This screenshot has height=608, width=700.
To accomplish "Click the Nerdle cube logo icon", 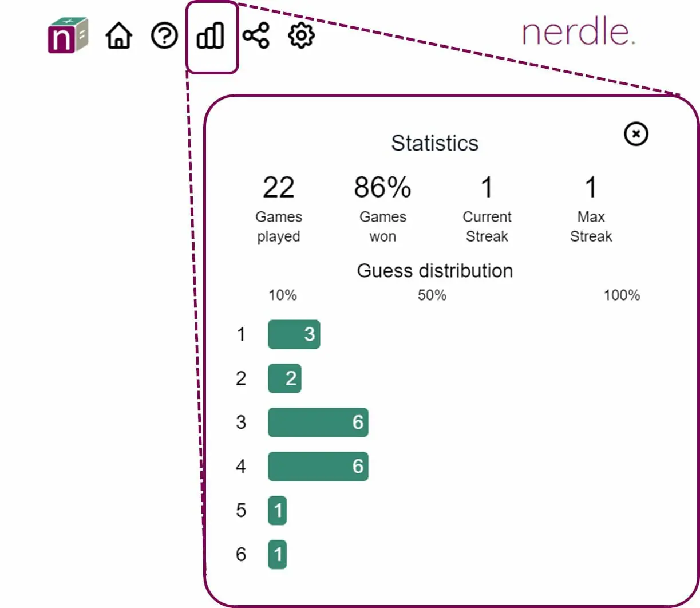I will coord(67,35).
